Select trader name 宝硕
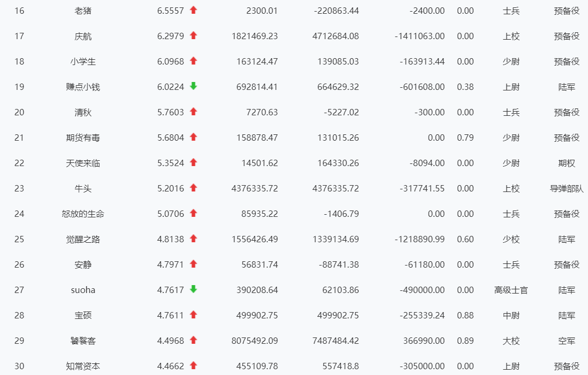The image size is (588, 375). [x=83, y=315]
